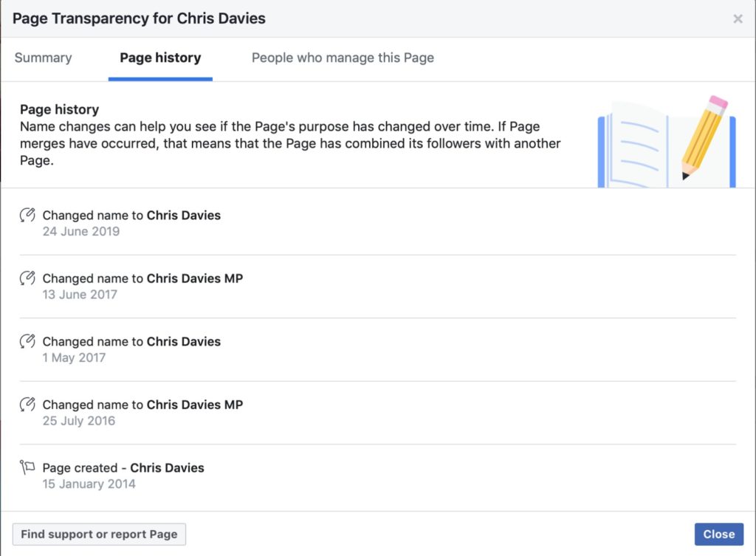Close dialog with the X icon
The height and width of the screenshot is (556, 756).
[x=738, y=18]
